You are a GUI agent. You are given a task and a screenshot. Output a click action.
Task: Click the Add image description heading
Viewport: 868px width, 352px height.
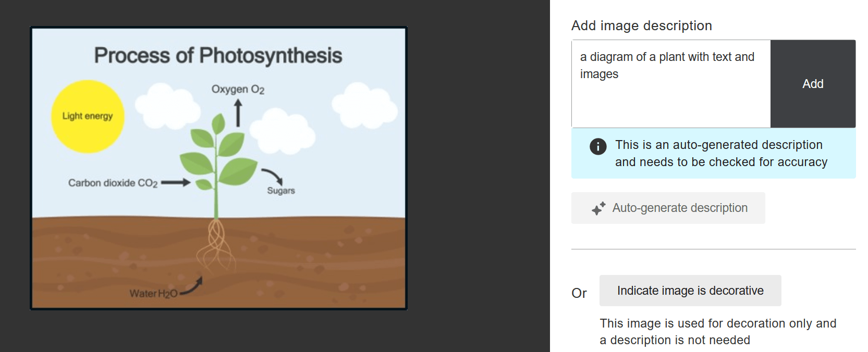click(642, 26)
